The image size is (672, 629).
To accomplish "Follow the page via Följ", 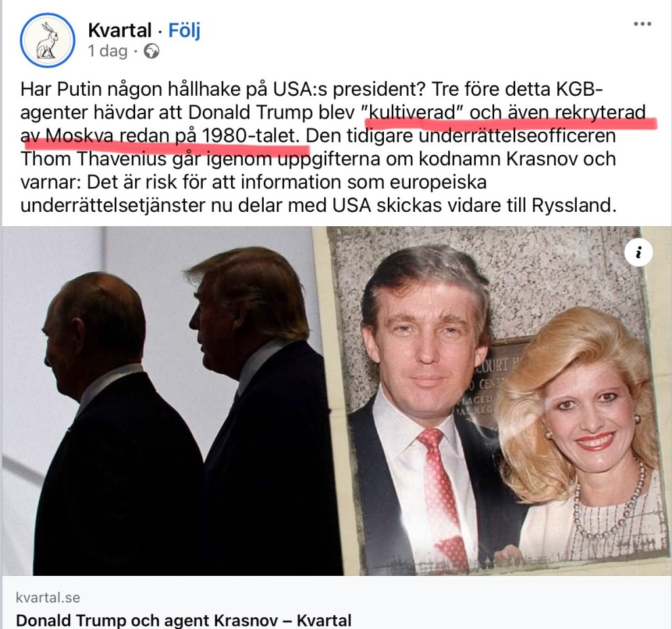I will [184, 30].
